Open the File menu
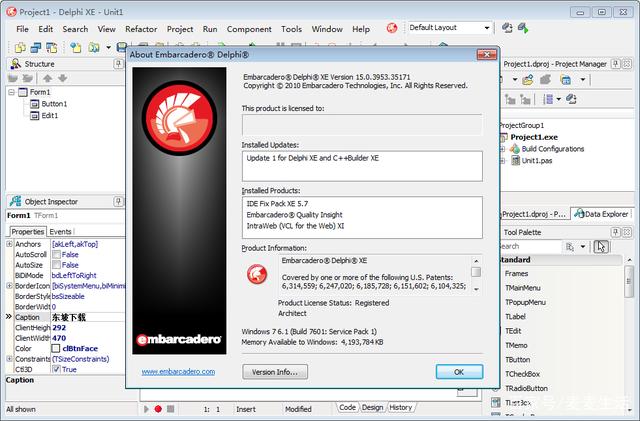Screen dimensions: 640x421 [22, 29]
